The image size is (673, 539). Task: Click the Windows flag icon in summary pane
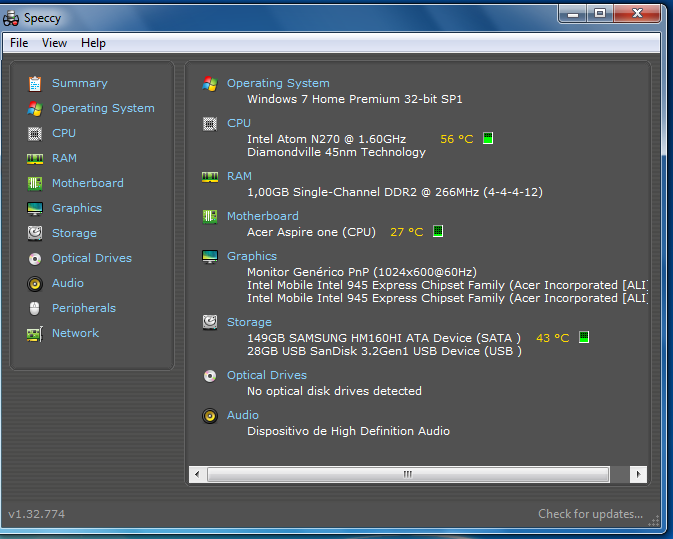(210, 84)
